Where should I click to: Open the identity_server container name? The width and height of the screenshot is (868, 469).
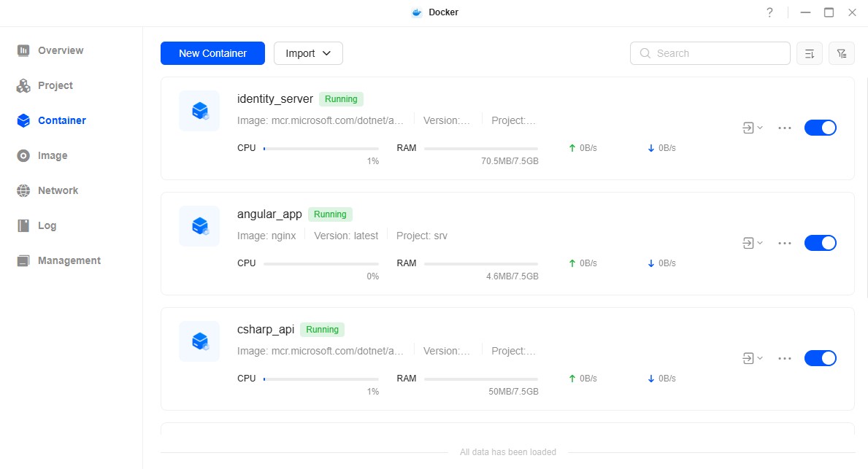click(x=275, y=98)
